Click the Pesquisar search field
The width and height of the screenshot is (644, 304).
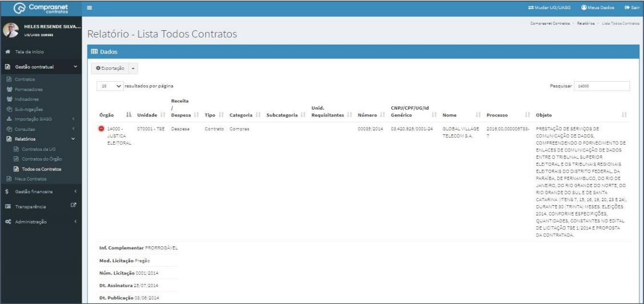coord(602,86)
